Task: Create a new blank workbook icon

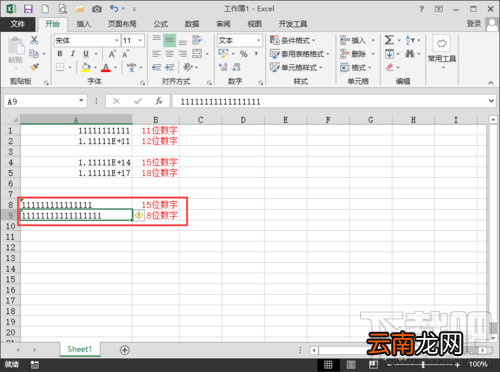Action: [45, 9]
